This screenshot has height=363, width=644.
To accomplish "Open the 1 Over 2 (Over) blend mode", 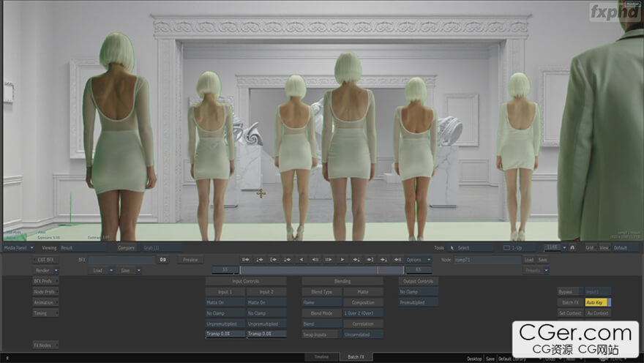I will pyautogui.click(x=363, y=313).
